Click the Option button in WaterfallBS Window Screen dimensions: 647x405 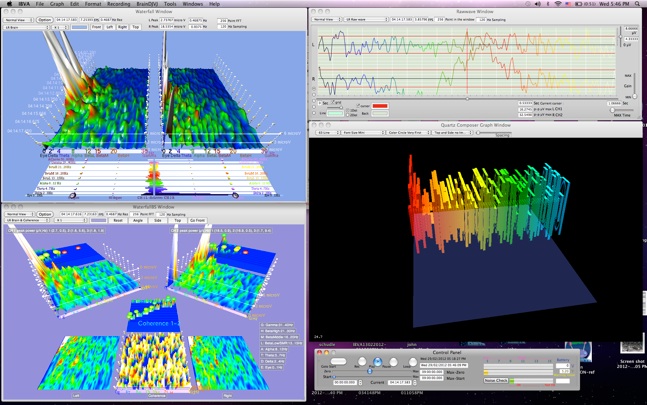45,214
